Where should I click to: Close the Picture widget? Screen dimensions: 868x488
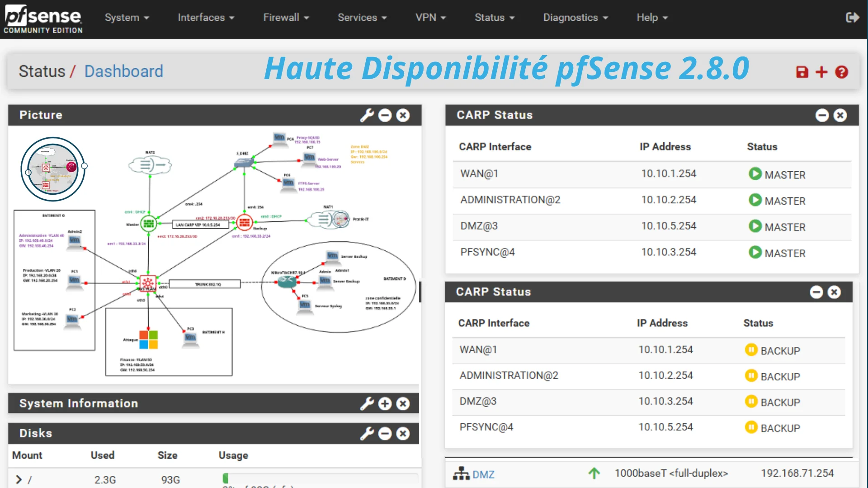[x=403, y=115]
